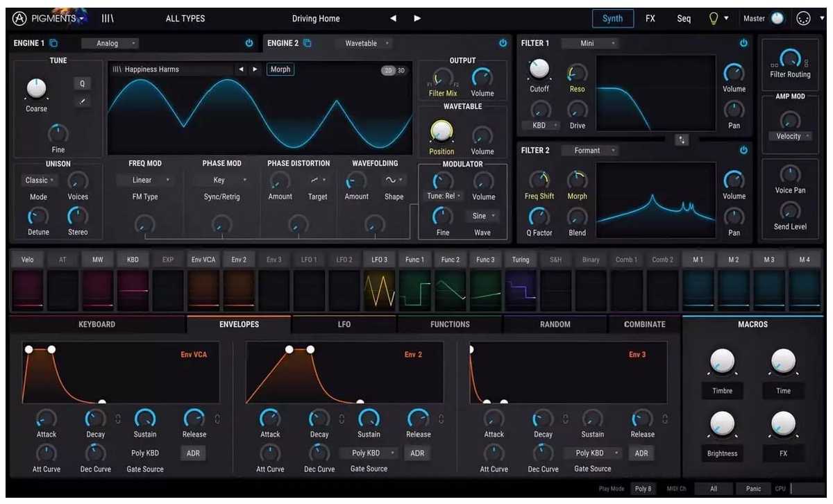Select the LFO 3 modulation source
This screenshot has width=833, height=504.
379,260
